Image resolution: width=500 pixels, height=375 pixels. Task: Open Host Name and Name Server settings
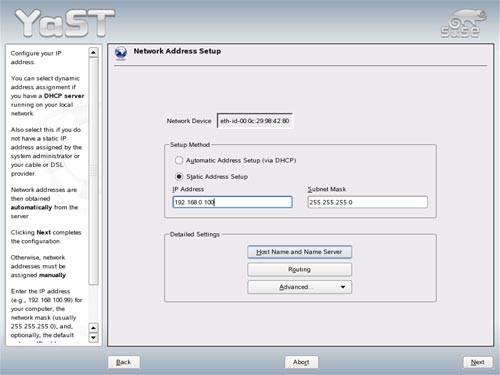pos(299,252)
